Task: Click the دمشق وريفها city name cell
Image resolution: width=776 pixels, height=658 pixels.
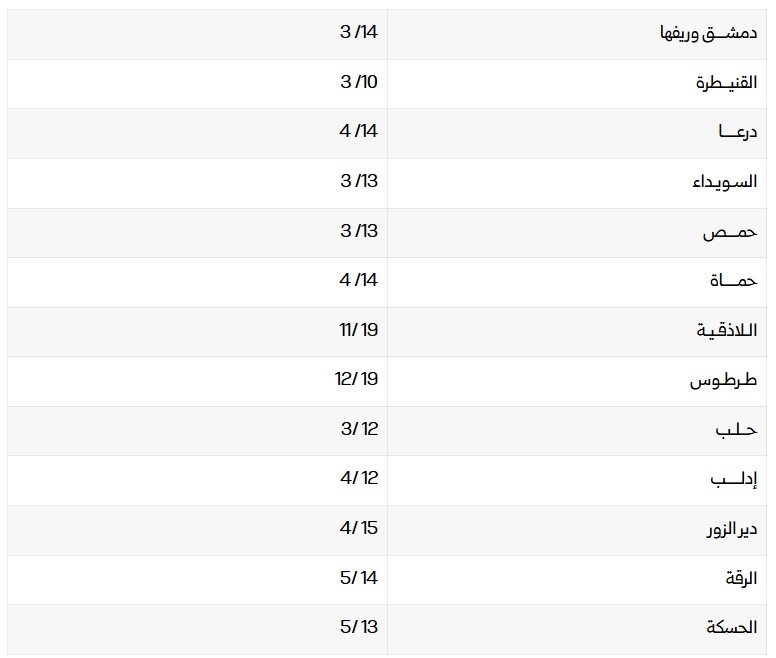Action: (x=709, y=33)
